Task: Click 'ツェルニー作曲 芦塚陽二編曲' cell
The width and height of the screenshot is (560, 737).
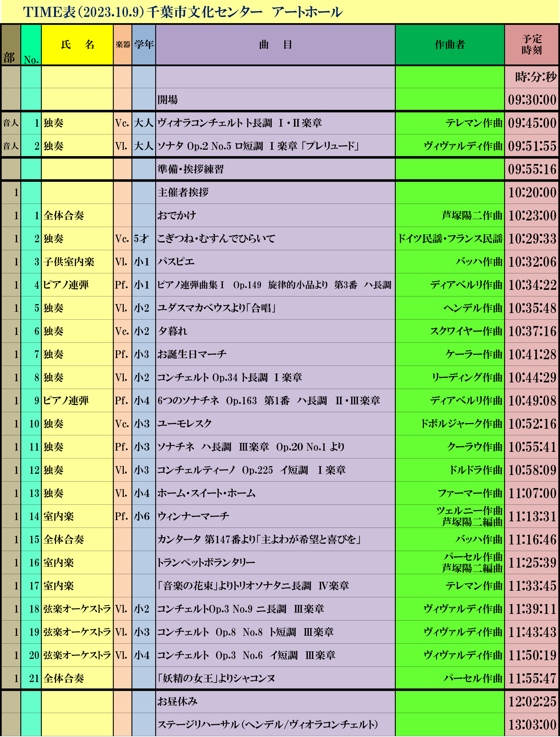Action: [x=450, y=516]
